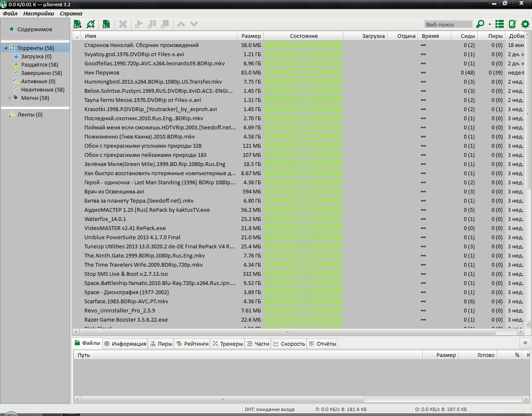Open the Справка menu
Viewport: 532px width, 416px height.
[x=71, y=13]
